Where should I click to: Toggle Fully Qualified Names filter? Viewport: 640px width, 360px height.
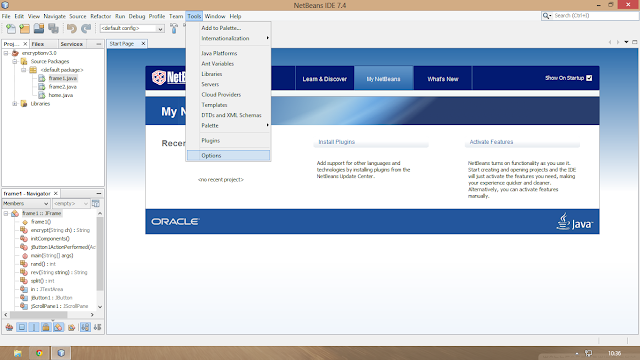71,327
